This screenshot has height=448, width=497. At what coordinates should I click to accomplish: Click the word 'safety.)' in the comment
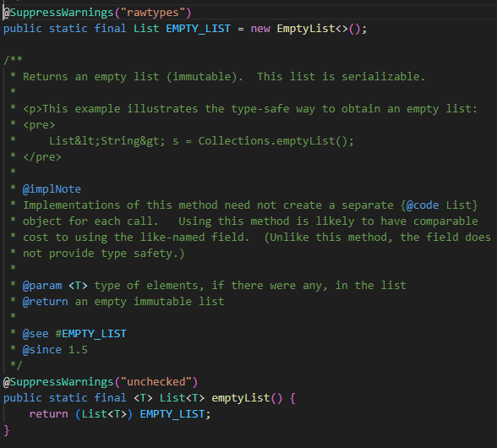pyautogui.click(x=159, y=254)
